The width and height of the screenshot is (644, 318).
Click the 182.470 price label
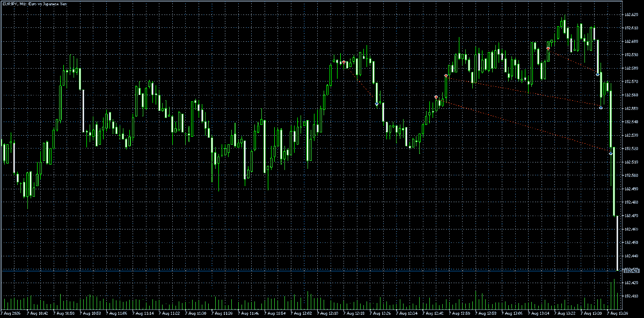point(631,216)
